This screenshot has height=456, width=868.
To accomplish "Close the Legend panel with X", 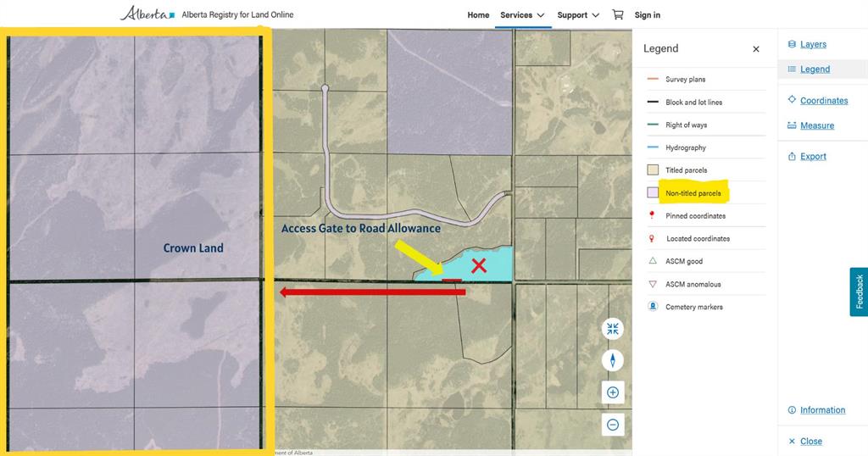I will [755, 49].
